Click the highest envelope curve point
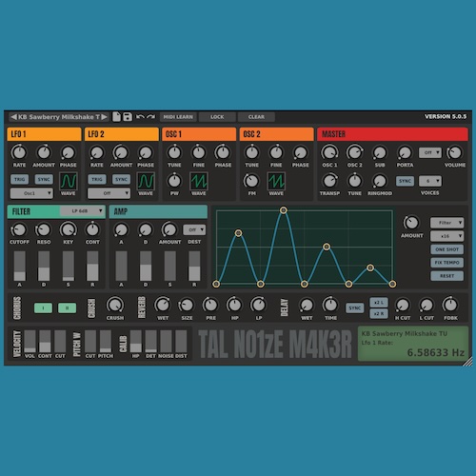Viewport: 476px width, 476px height. click(x=284, y=210)
